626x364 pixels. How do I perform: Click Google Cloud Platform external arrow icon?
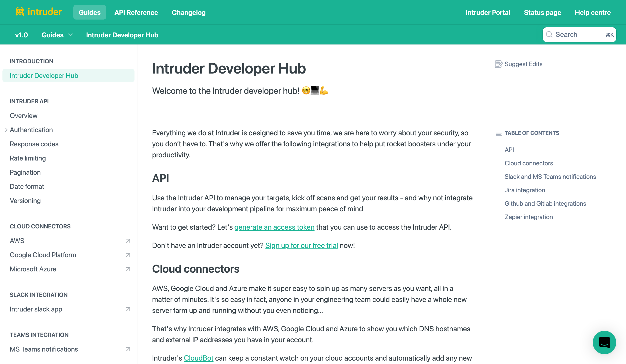pos(128,255)
